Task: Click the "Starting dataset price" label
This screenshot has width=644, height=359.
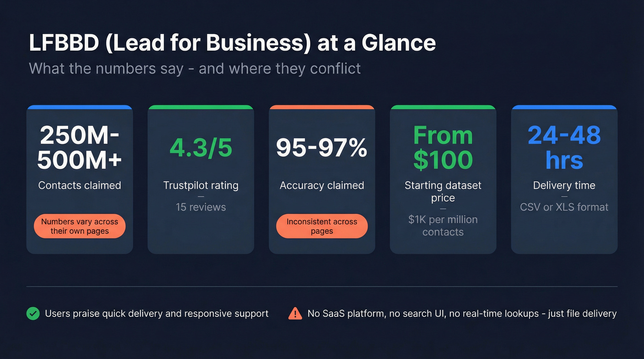Action: click(x=443, y=192)
